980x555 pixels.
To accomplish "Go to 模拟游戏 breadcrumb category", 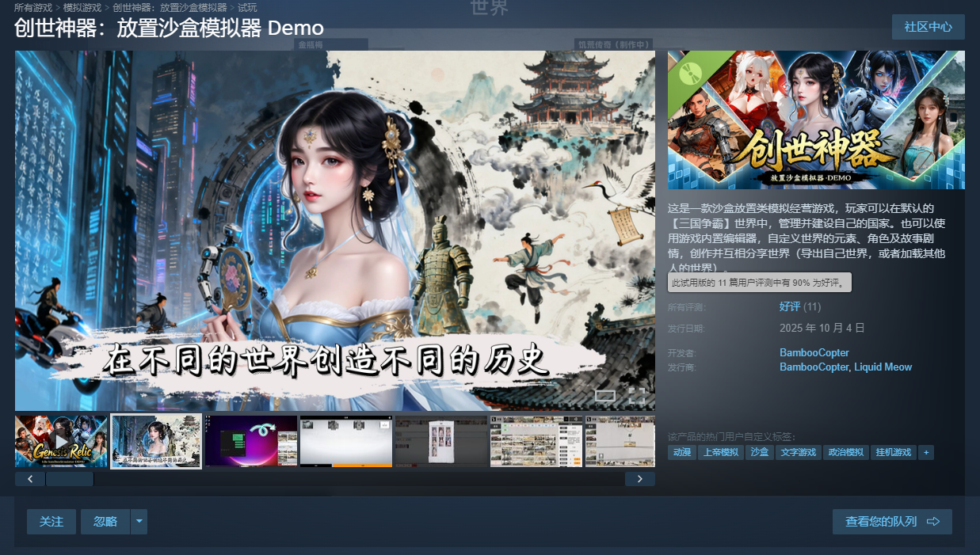I will [82, 8].
